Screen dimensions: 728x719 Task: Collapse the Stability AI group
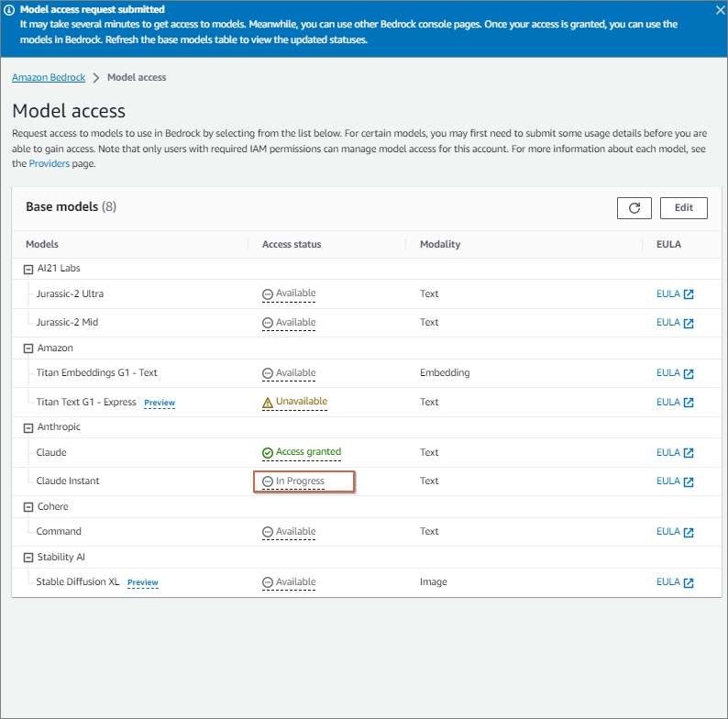pyautogui.click(x=28, y=558)
